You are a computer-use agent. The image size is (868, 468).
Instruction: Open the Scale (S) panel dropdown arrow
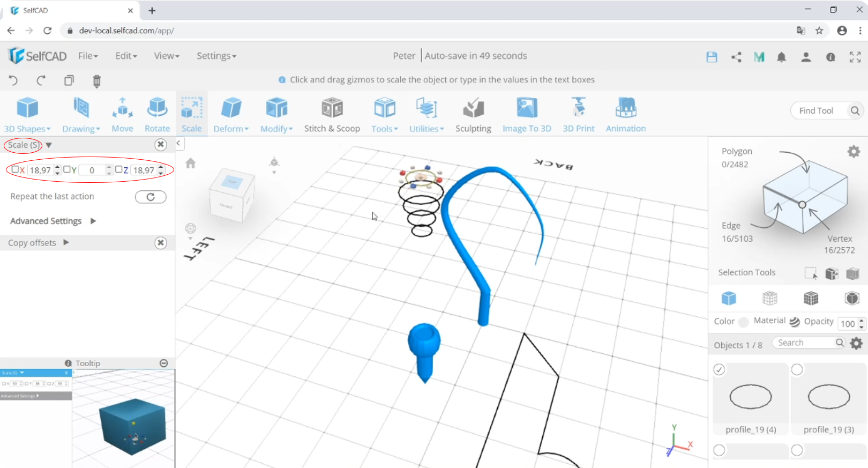(49, 145)
